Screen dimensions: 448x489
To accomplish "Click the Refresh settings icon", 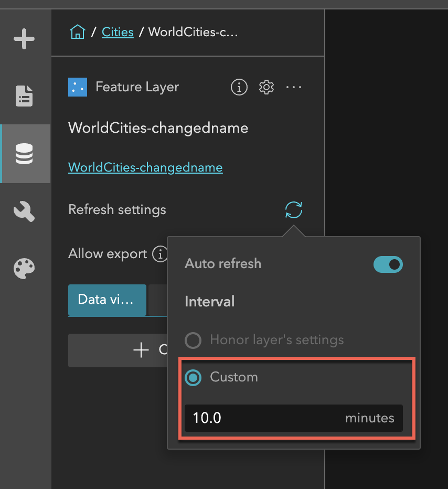I will click(x=294, y=210).
